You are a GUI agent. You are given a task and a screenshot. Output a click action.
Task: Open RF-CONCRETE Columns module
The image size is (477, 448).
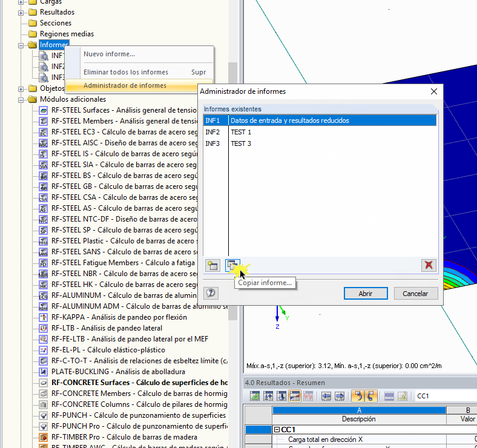pos(139,404)
